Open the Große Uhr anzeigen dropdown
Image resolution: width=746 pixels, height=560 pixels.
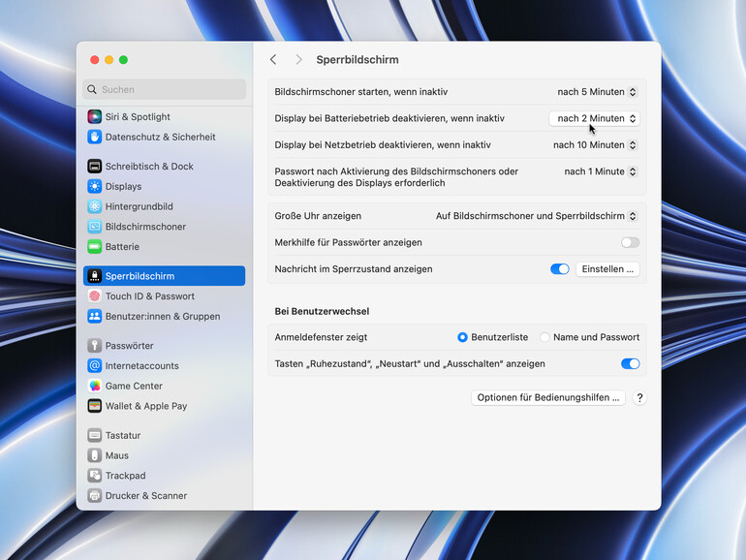[536, 216]
